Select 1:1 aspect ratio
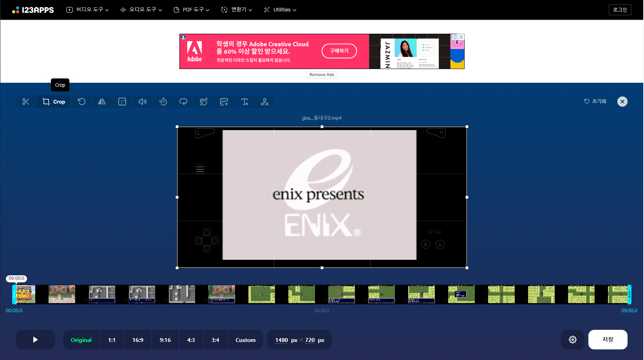 tap(112, 340)
